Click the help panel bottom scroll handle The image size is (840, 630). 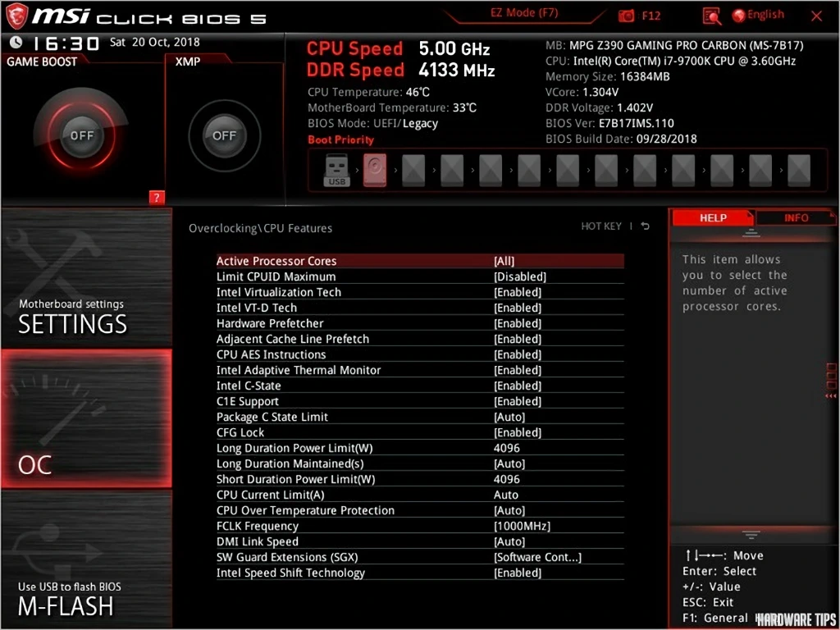(751, 535)
